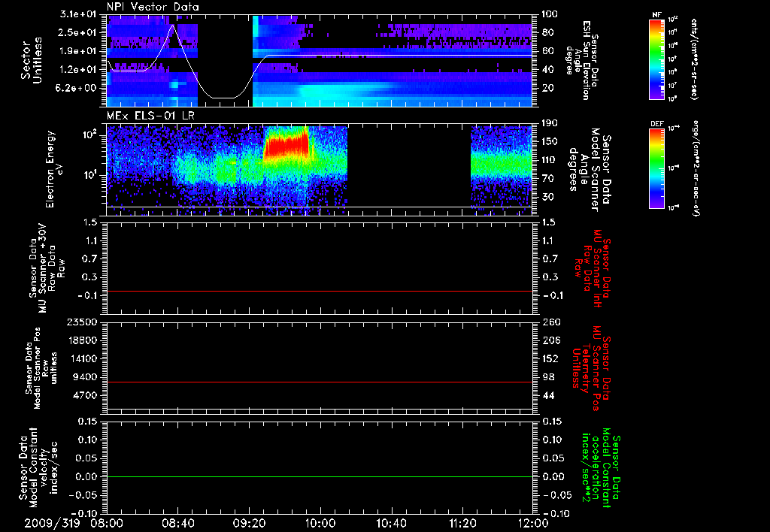Click the 9400 scanner position tick label
The height and width of the screenshot is (532, 770).
85,377
